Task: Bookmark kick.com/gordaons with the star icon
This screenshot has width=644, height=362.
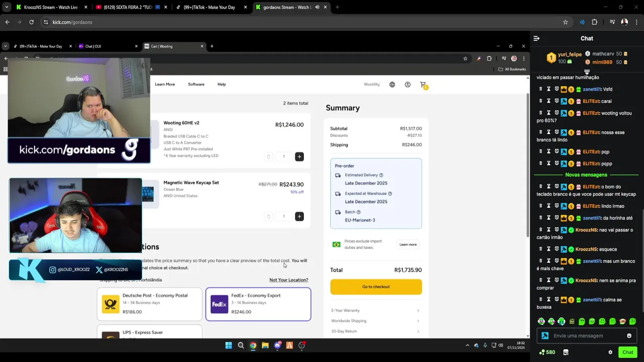Action: click(x=566, y=22)
